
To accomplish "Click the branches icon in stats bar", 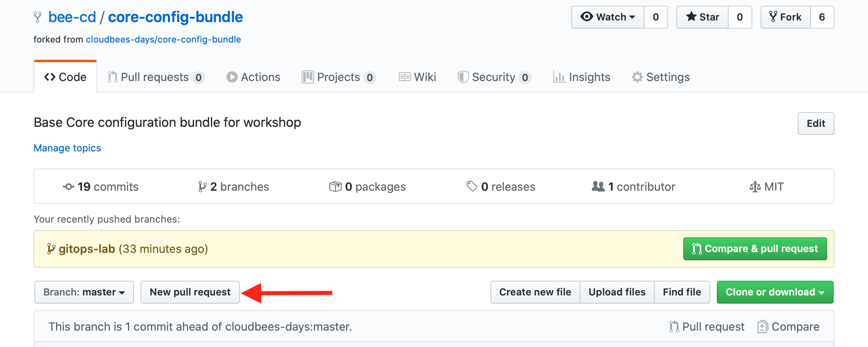I will pos(202,187).
